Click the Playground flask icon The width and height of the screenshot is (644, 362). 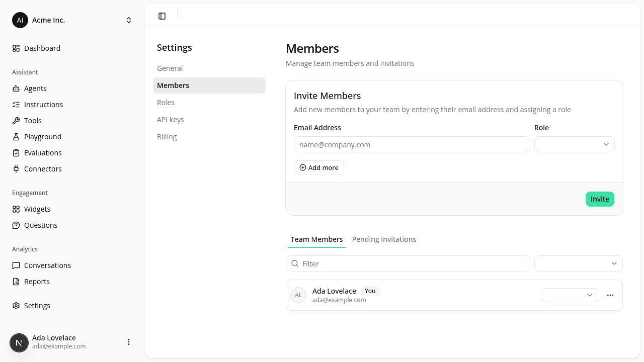click(16, 137)
